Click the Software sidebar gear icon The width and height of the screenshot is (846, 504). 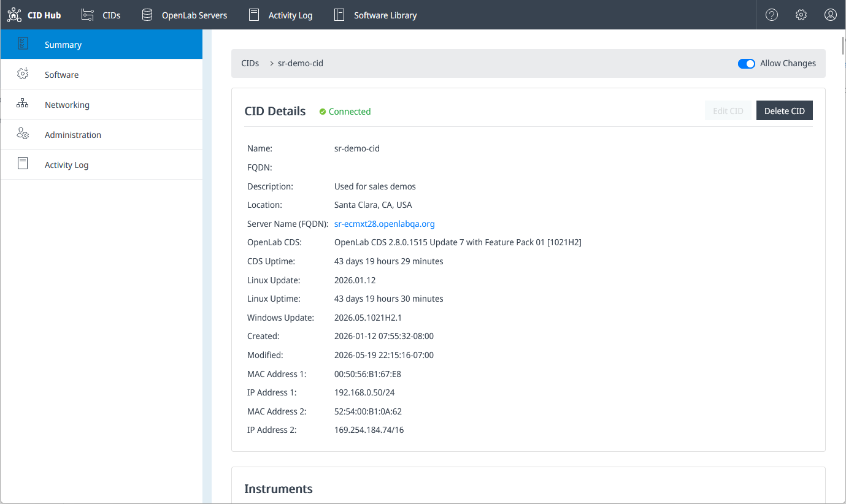click(23, 74)
